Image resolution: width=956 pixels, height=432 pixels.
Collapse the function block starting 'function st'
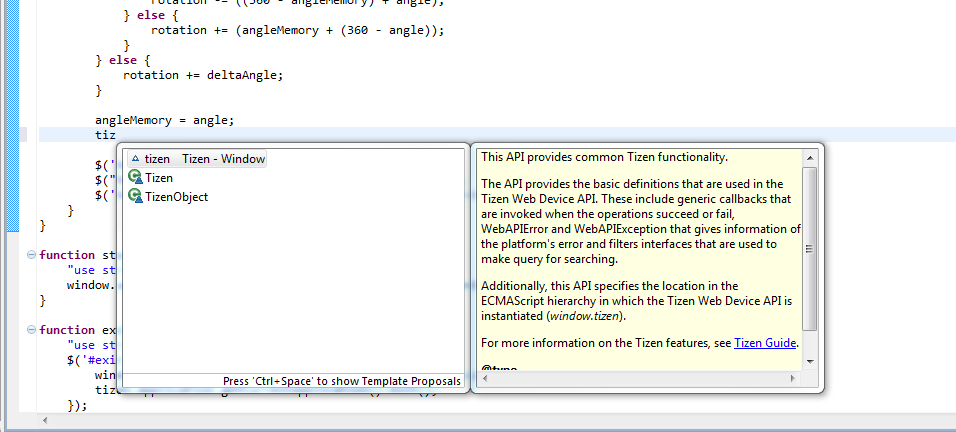(x=31, y=255)
